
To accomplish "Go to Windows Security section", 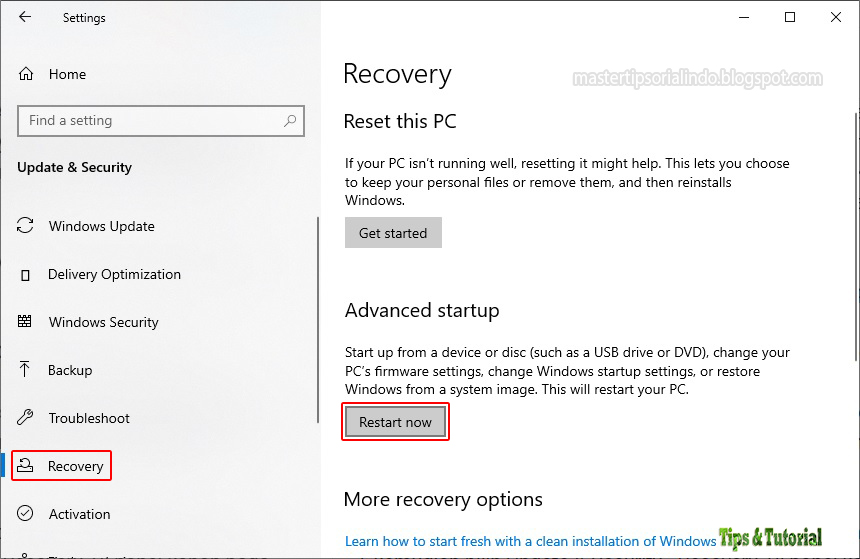I will coord(103,322).
